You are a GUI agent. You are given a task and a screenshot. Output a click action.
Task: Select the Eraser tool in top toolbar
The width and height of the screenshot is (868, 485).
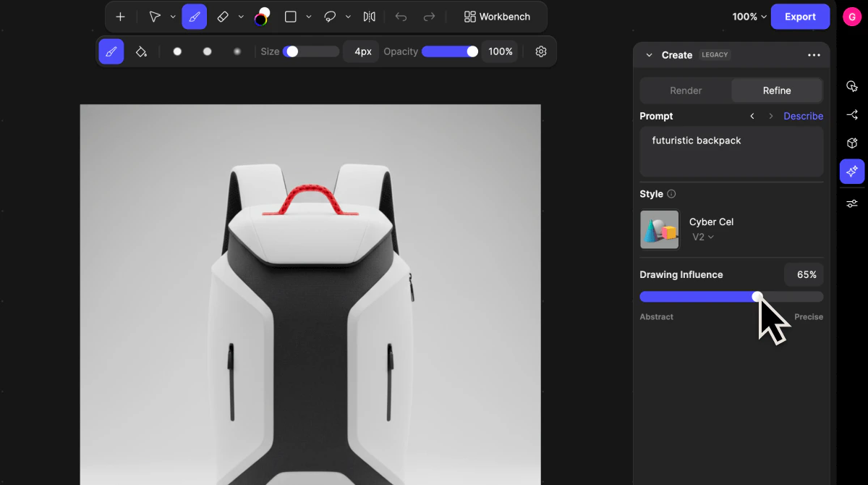[x=223, y=17]
